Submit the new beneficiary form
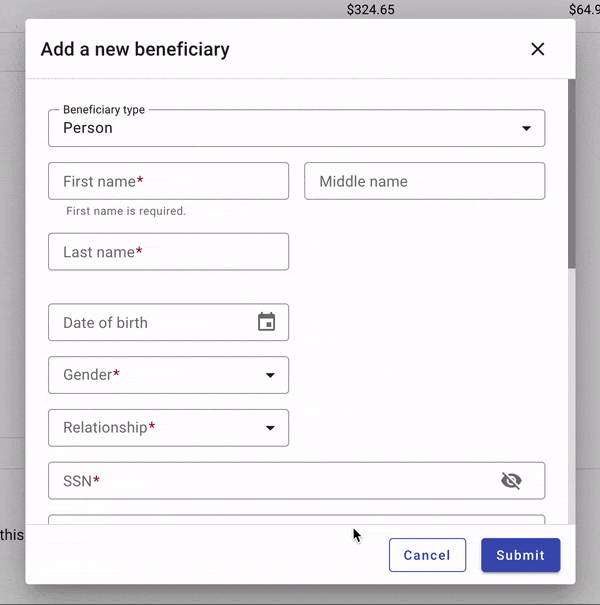Image resolution: width=600 pixels, height=605 pixels. click(x=520, y=555)
